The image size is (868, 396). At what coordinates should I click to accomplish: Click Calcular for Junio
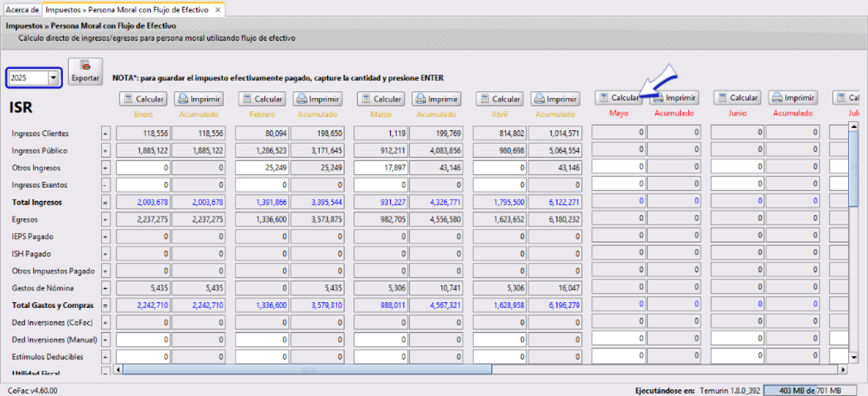pos(737,98)
